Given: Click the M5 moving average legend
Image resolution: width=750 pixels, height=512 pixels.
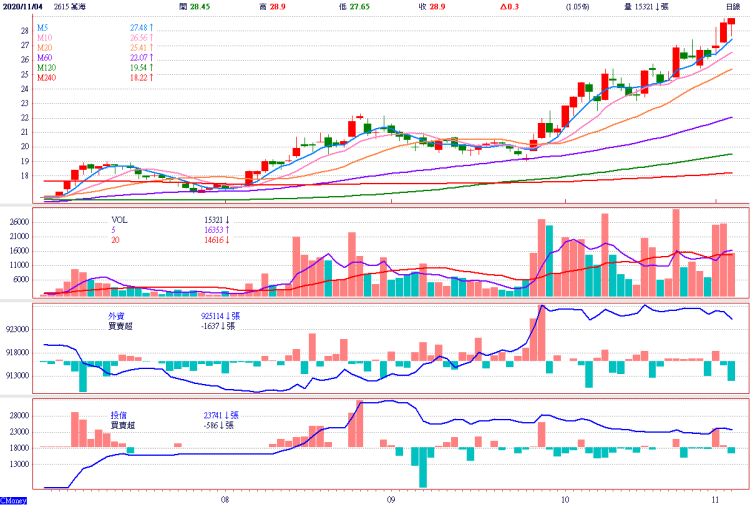Looking at the screenshot, I should pos(42,28).
